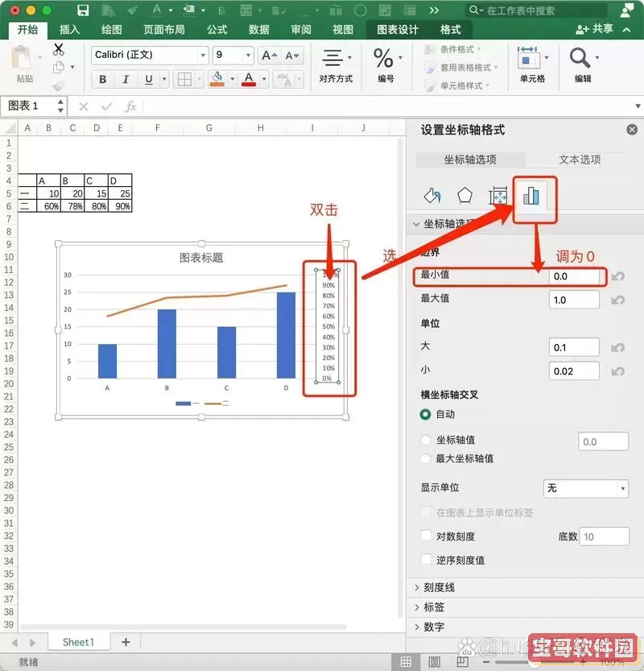Switch to 坐标轴选项 pane tab

pyautogui.click(x=470, y=159)
